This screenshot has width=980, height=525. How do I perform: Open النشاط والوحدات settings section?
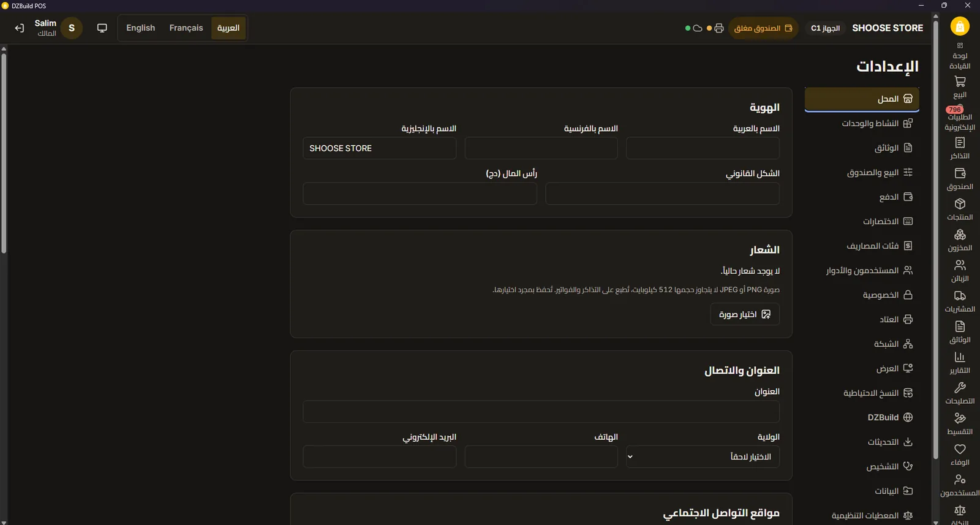862,123
